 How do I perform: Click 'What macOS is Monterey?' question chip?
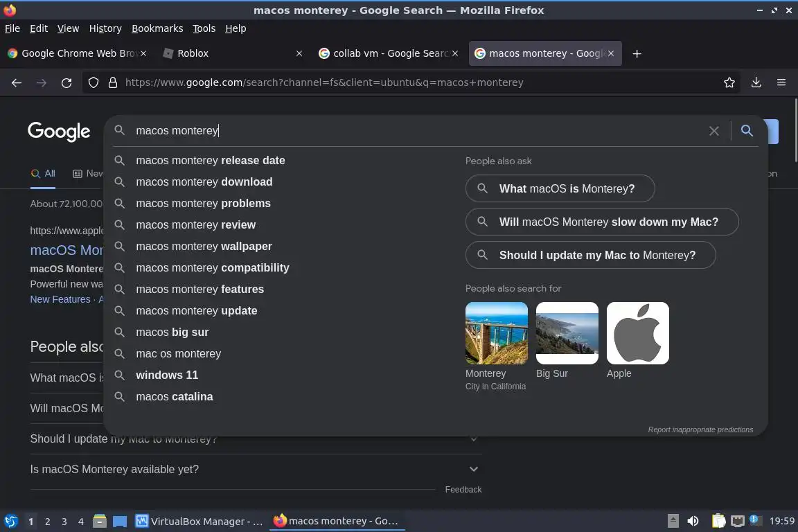[x=560, y=188]
